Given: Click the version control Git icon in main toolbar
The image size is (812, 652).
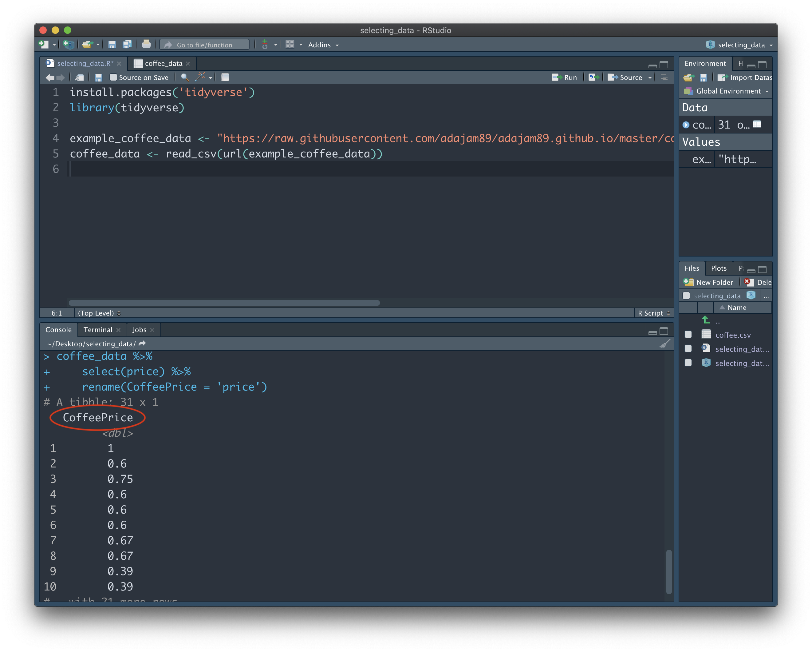Looking at the screenshot, I should click(x=265, y=45).
